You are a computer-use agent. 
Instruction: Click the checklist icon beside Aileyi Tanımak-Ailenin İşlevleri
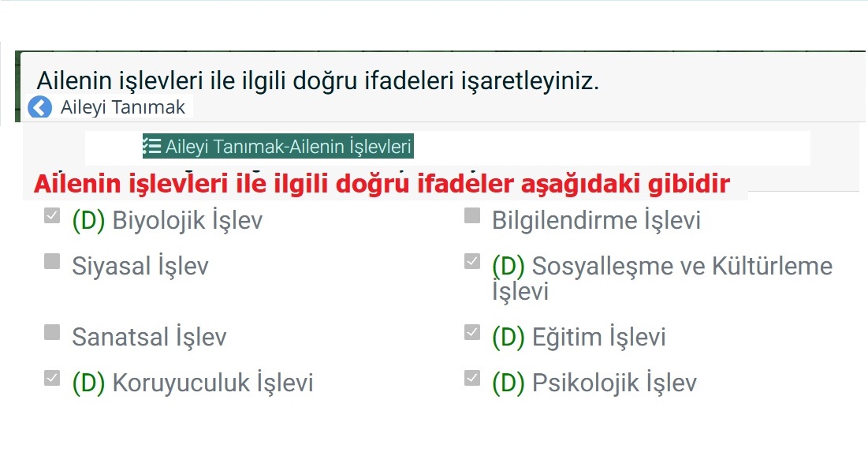pyautogui.click(x=151, y=146)
